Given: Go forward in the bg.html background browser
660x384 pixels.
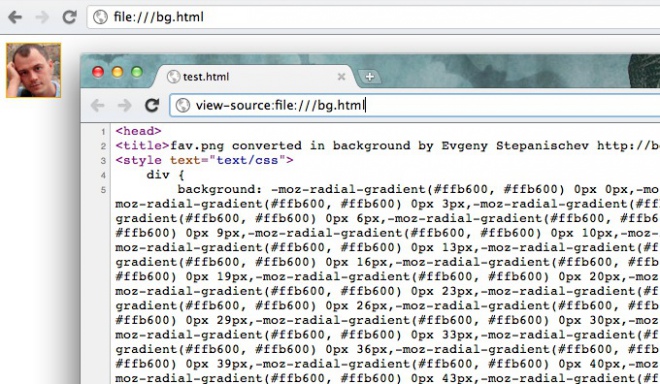Looking at the screenshot, I should [x=42, y=17].
